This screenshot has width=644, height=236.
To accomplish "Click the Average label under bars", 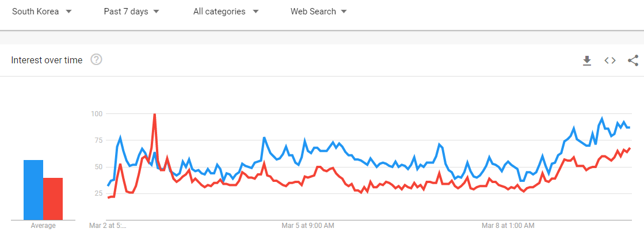I will (43, 226).
